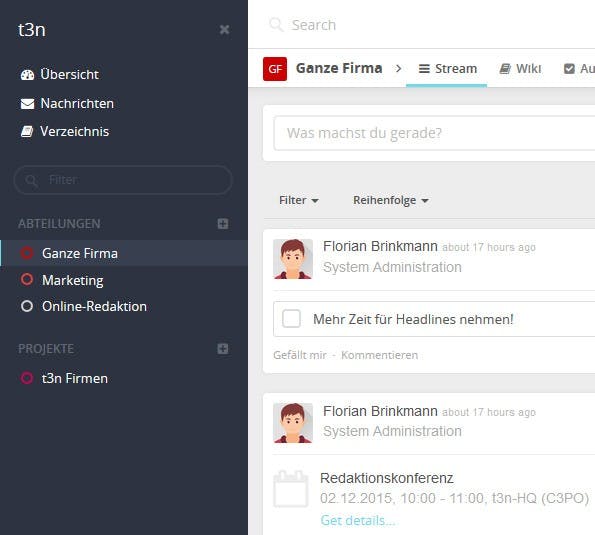The image size is (595, 535).
Task: Click the red circle beside Ganze Firma
Action: coord(27,253)
